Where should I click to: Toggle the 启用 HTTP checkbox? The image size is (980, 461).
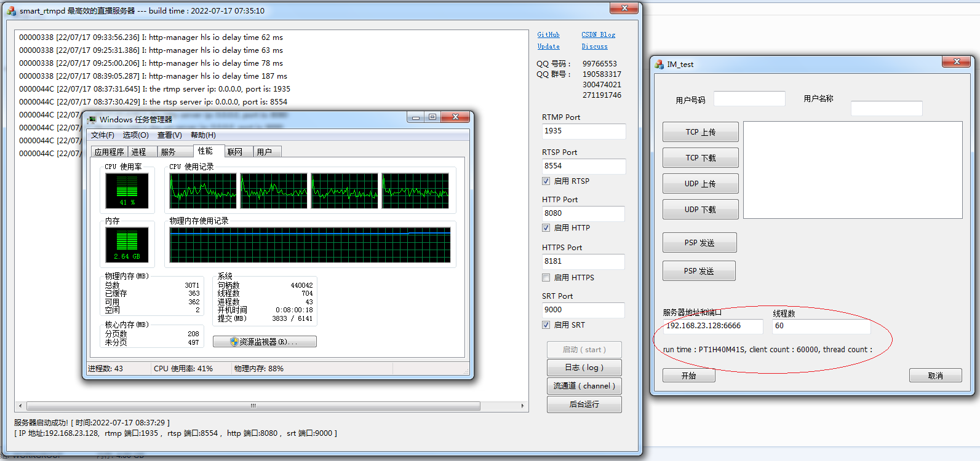tap(546, 227)
